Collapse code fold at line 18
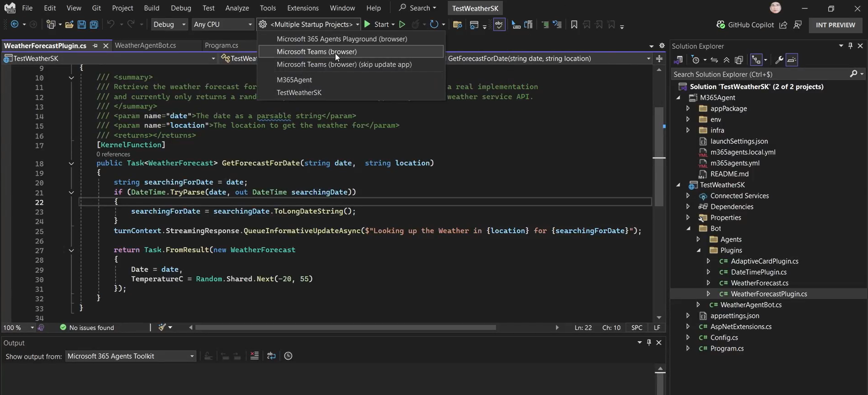The width and height of the screenshot is (868, 395). point(71,164)
